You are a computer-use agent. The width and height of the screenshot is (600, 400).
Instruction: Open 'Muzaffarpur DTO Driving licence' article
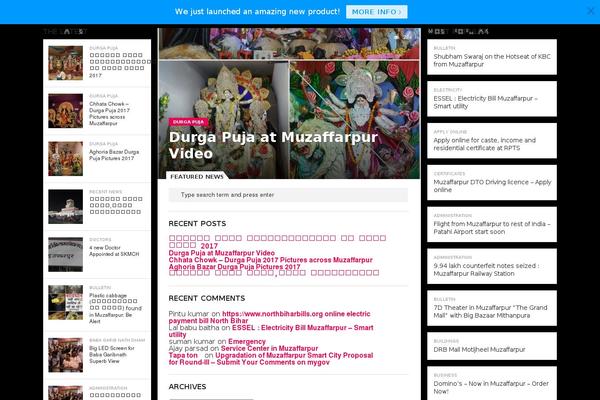coord(492,186)
